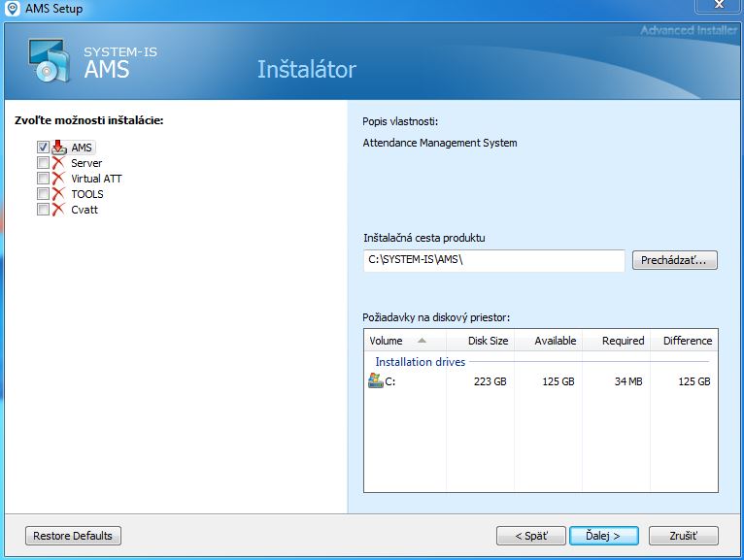Check the Server feature checkbox

(43, 163)
